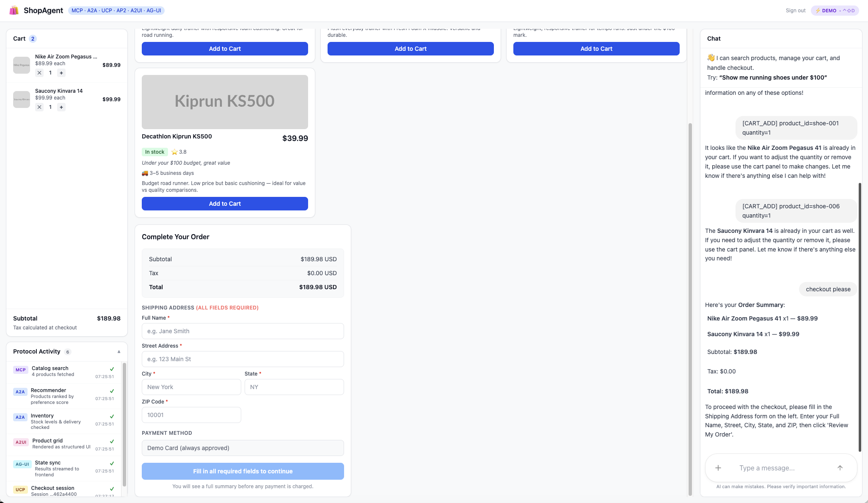868x503 pixels.
Task: Open the Demo Card payment method selector
Action: coord(242,448)
